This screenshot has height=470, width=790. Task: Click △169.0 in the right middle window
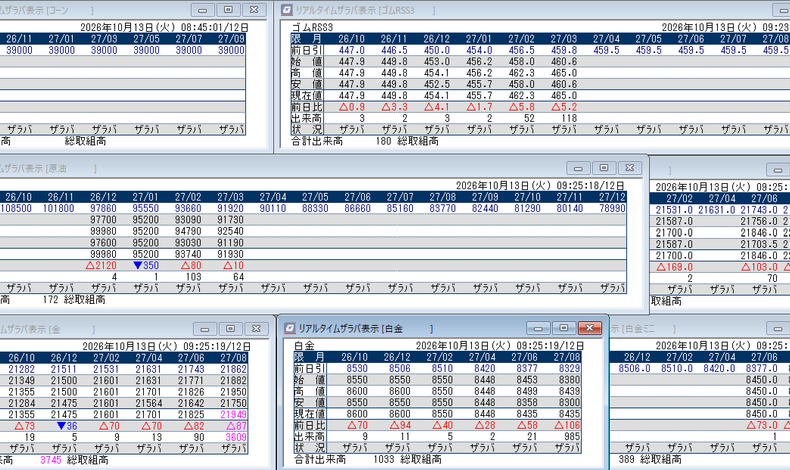pyautogui.click(x=674, y=267)
